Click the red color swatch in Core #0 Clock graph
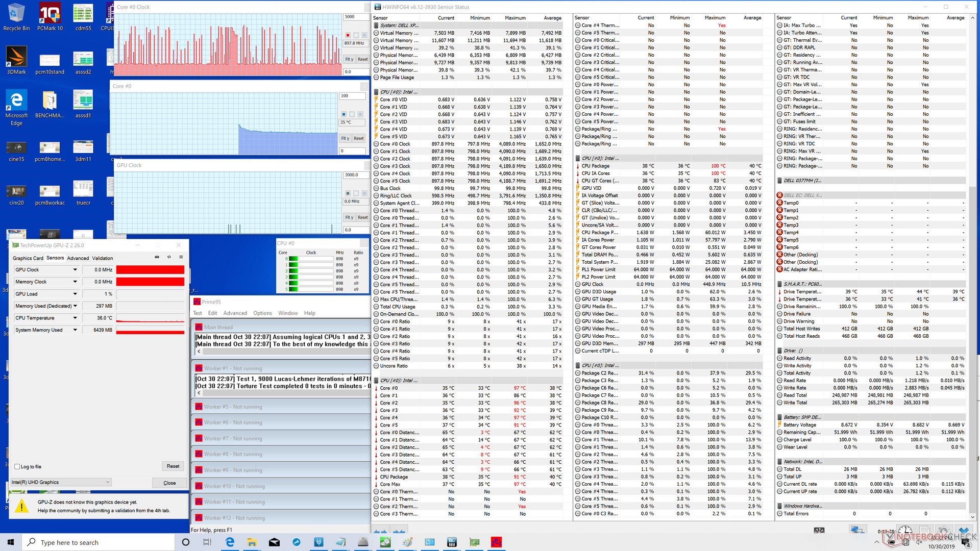 click(x=348, y=35)
